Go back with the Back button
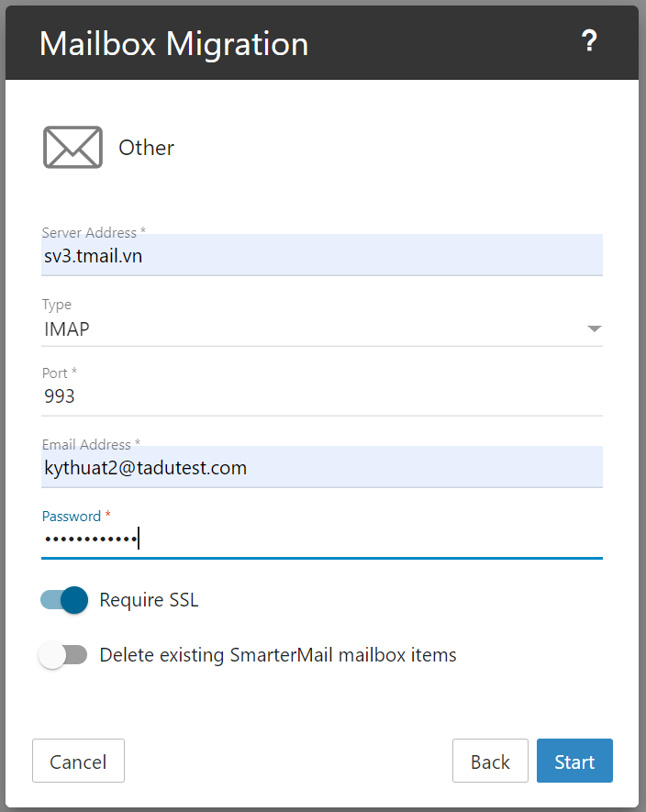This screenshot has height=812, width=646. 490,762
